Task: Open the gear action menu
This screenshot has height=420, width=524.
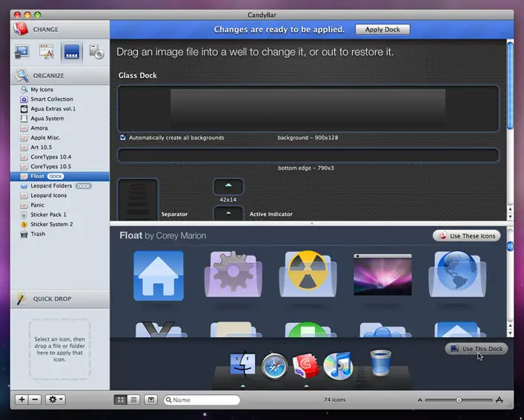Action: click(56, 399)
